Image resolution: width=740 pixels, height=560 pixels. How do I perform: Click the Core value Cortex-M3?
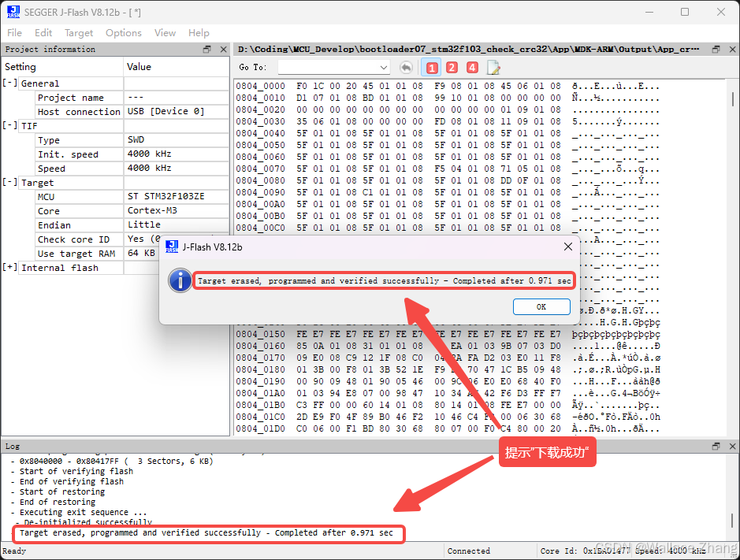coord(152,210)
